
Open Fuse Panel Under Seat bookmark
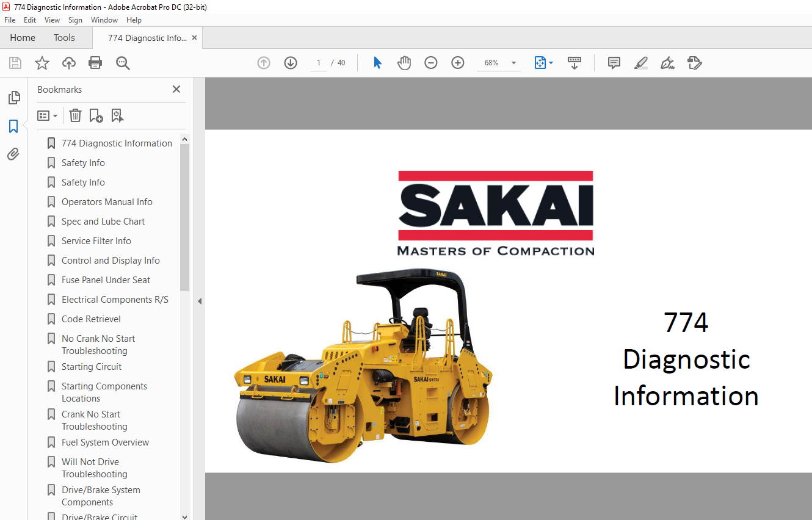pyautogui.click(x=106, y=280)
